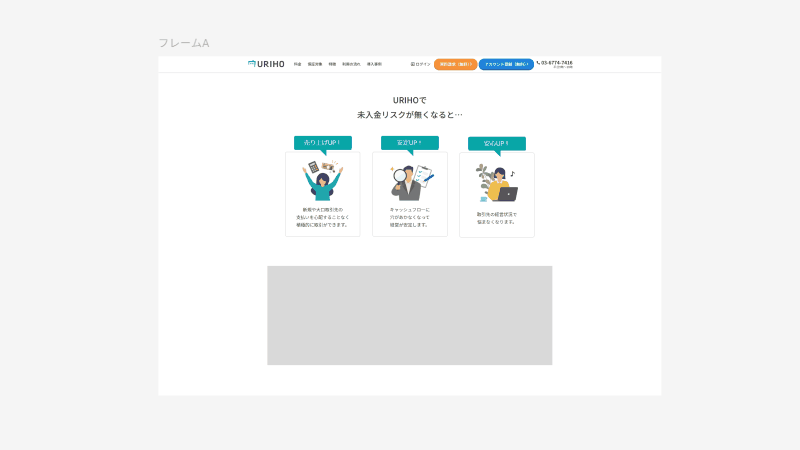Click the man with magnifying glass illustration

[x=410, y=182]
